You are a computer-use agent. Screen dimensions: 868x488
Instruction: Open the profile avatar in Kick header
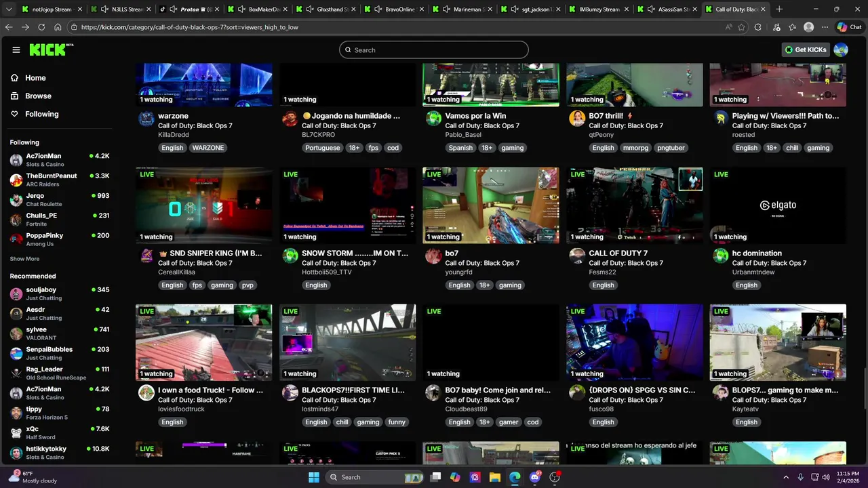841,49
